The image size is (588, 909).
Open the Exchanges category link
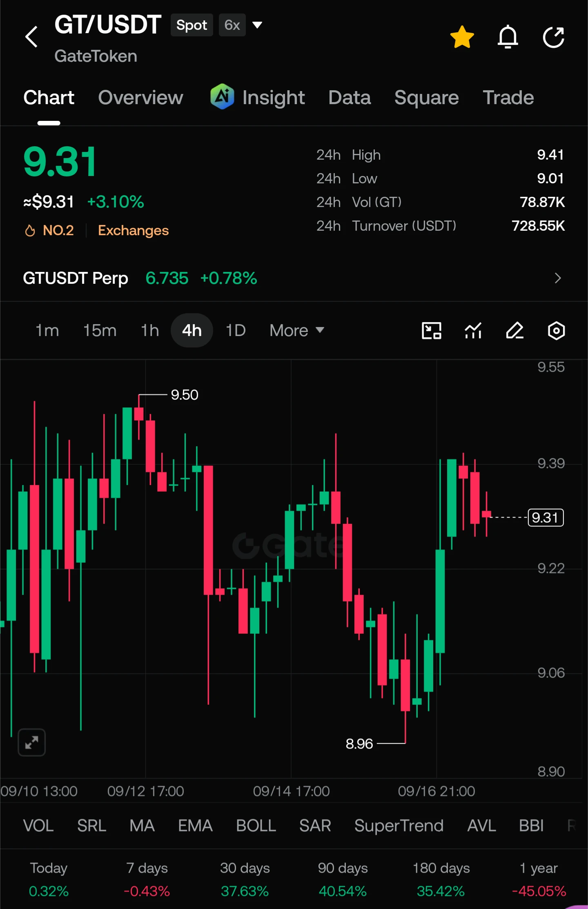point(133,231)
